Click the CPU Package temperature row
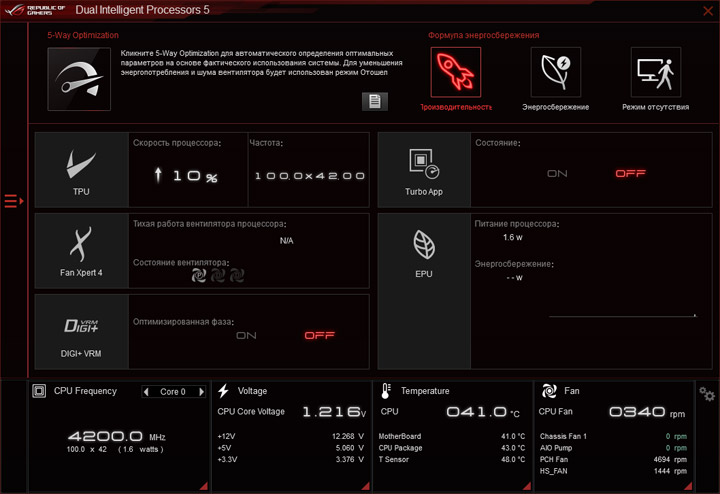Image resolution: width=720 pixels, height=494 pixels. click(452, 448)
